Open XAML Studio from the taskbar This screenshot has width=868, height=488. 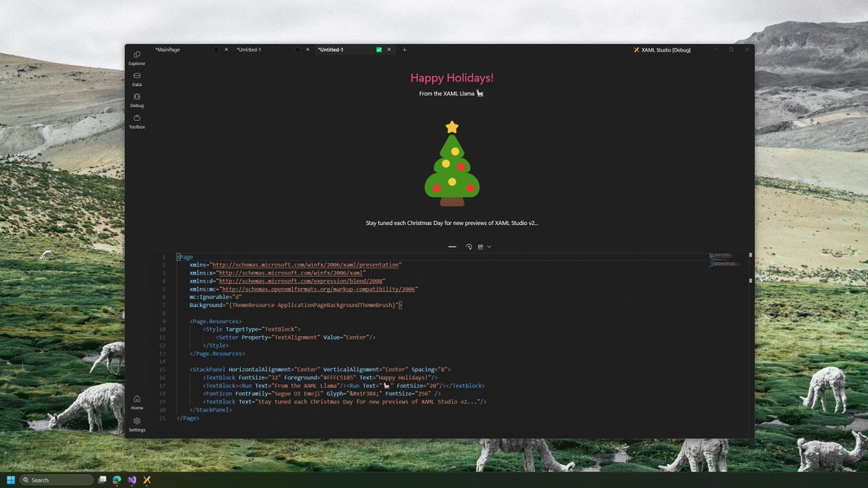147,480
